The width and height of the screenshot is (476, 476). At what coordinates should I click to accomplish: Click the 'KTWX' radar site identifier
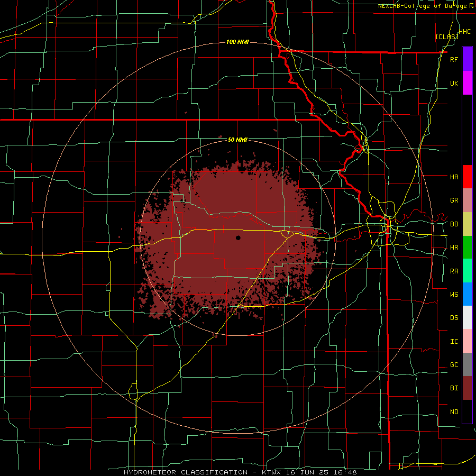tap(272, 472)
